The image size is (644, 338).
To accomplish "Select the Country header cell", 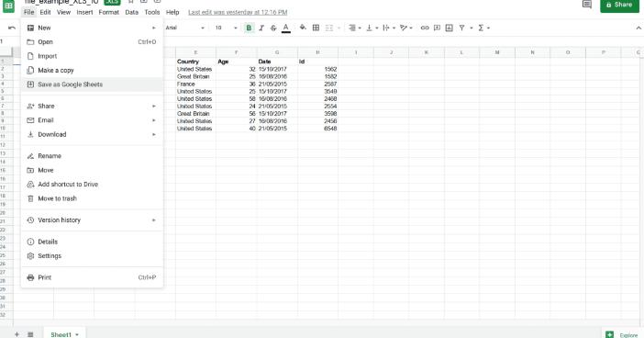I will (x=196, y=62).
